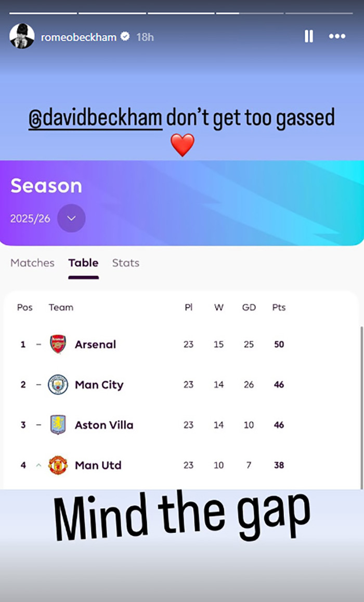364x602 pixels.
Task: Switch to the Matches tab
Action: tap(32, 263)
